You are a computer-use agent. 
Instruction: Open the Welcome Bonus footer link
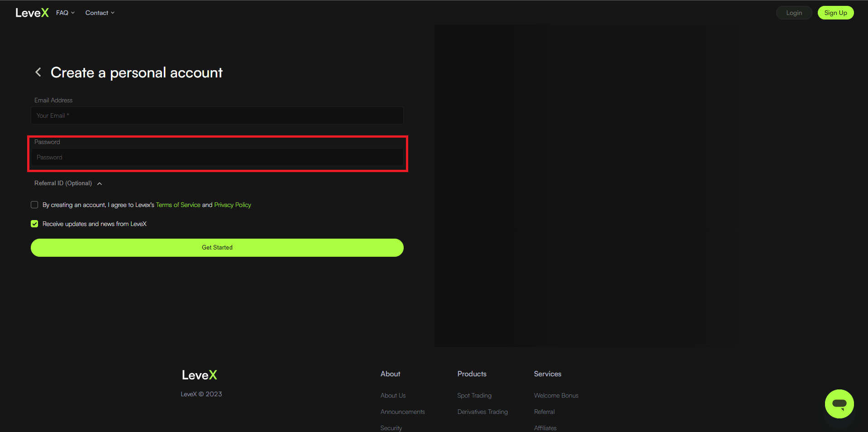tap(556, 395)
